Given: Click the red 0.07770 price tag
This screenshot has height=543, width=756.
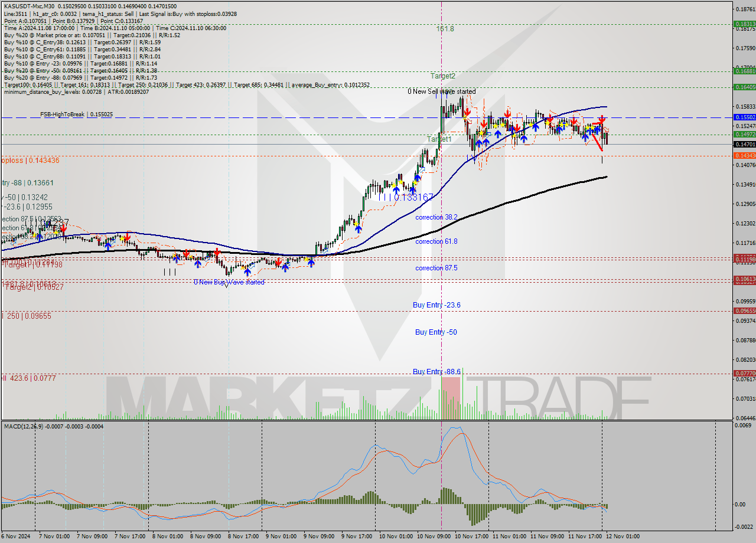Looking at the screenshot, I should click(744, 373).
